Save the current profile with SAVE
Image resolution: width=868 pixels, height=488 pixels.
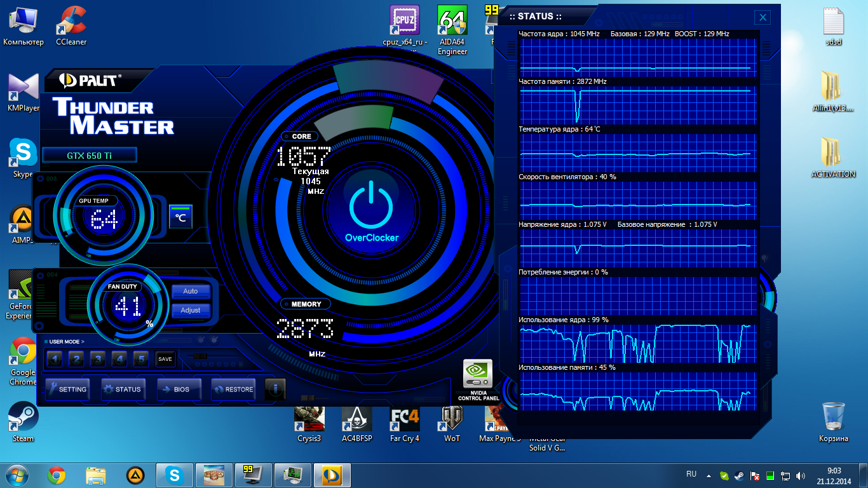[x=165, y=359]
